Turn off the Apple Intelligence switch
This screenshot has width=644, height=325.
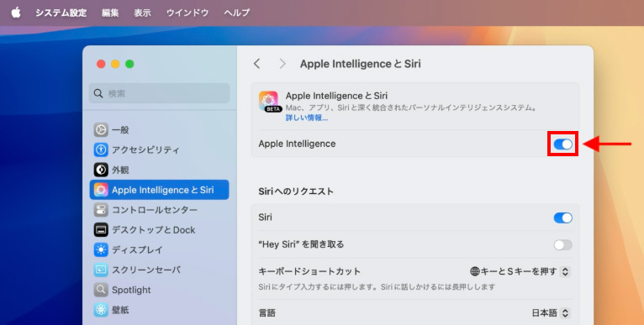click(x=562, y=144)
